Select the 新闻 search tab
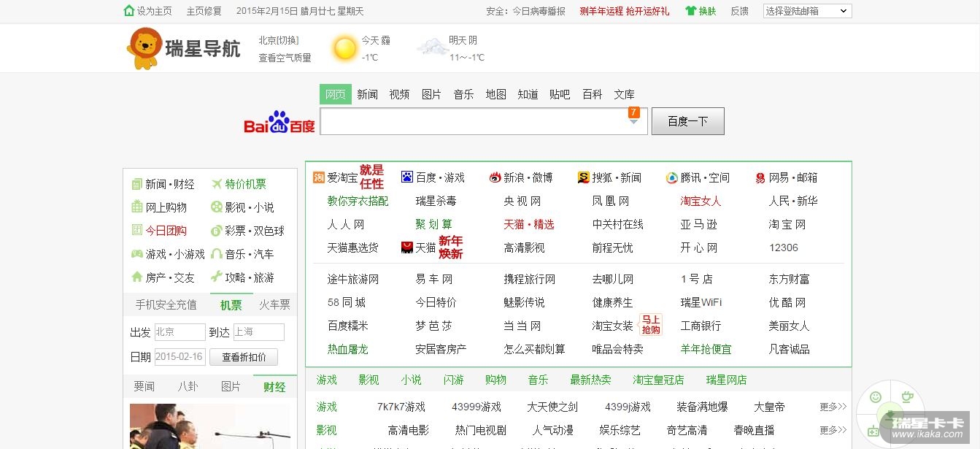 [368, 94]
